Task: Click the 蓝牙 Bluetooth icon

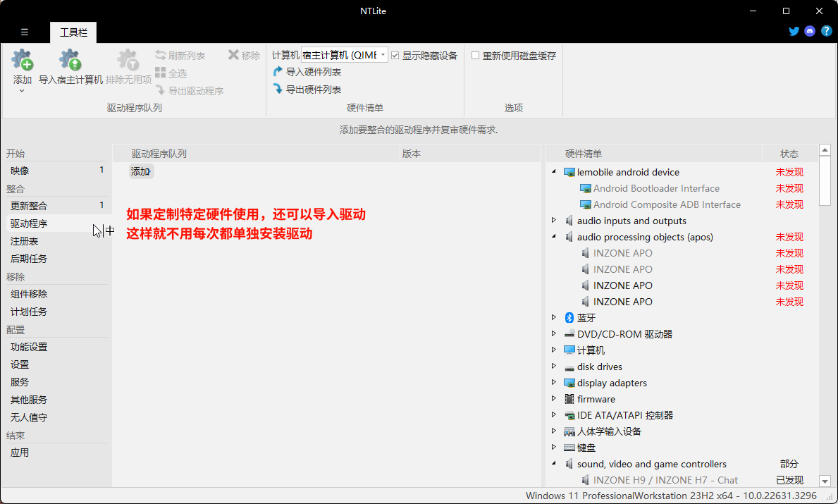Action: click(x=569, y=318)
